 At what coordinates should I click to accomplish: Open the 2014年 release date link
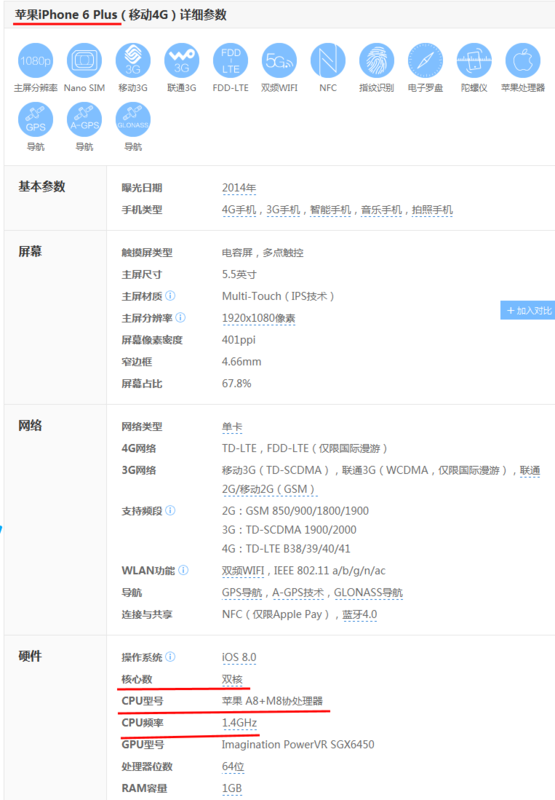[x=239, y=188]
